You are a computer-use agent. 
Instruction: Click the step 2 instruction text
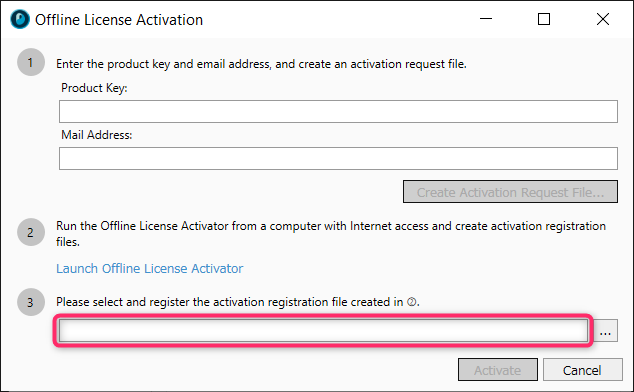[x=331, y=233]
